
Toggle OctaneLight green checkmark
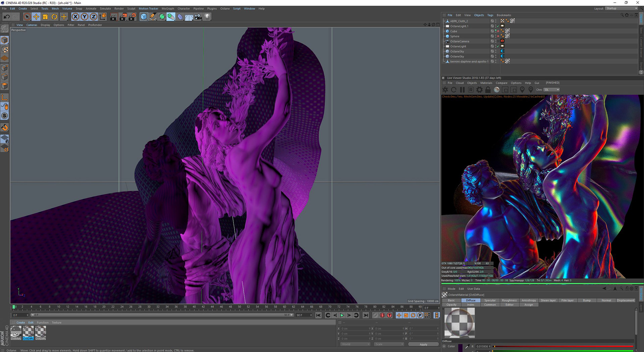498,46
